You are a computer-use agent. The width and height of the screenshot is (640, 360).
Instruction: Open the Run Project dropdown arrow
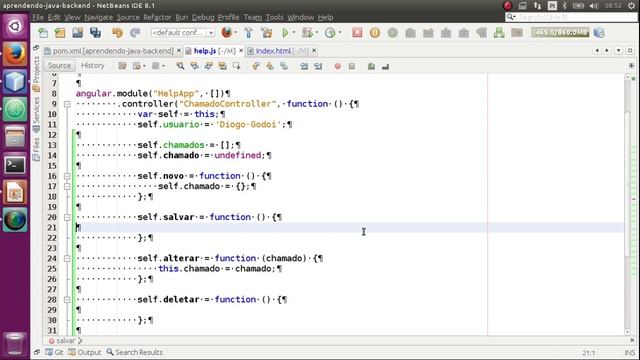(293, 33)
